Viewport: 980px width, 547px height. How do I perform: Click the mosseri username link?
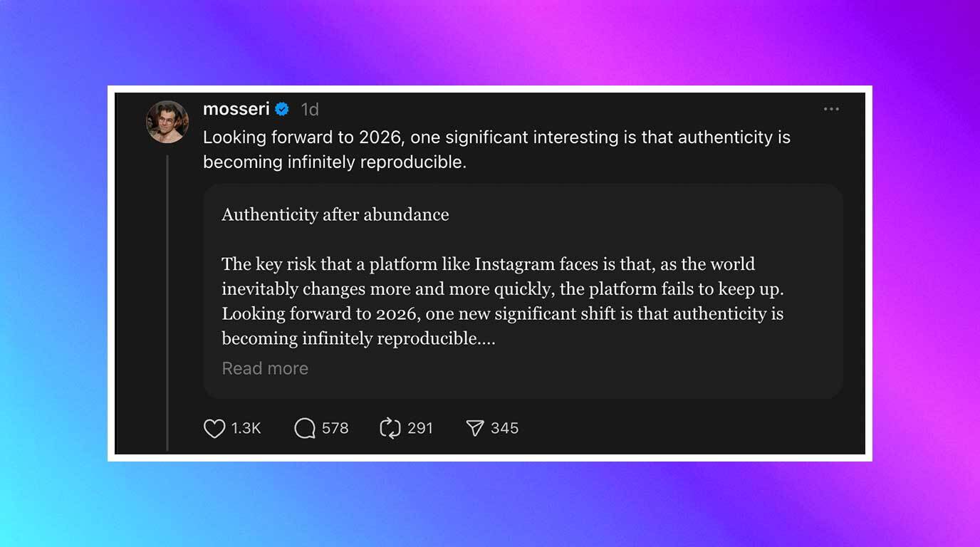click(x=237, y=109)
